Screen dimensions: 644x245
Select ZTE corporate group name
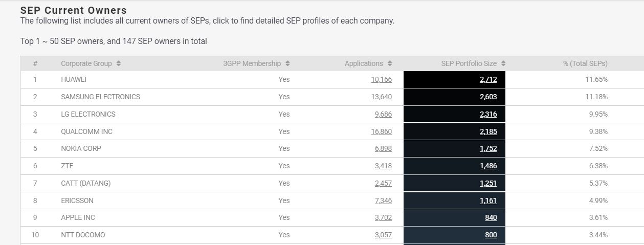pyautogui.click(x=67, y=166)
